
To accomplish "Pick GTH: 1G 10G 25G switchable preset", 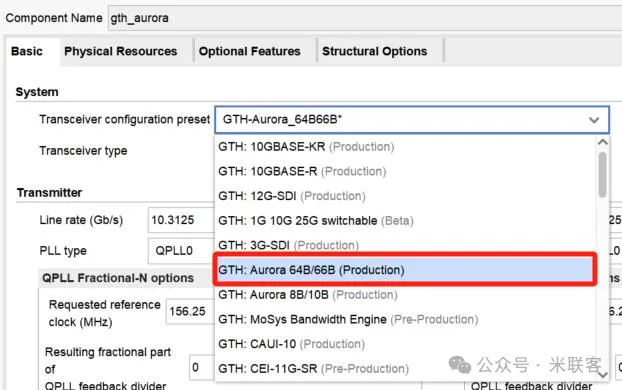I will point(405,221).
